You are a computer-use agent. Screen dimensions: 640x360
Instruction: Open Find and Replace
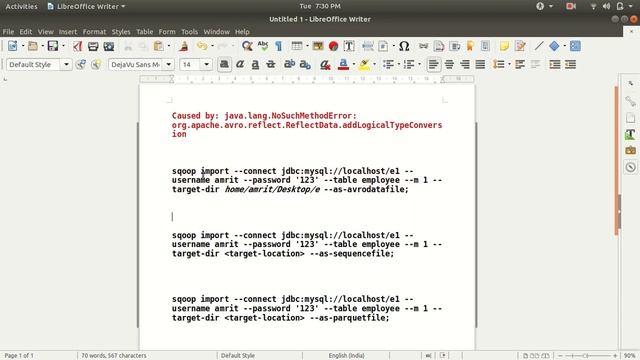click(x=247, y=46)
